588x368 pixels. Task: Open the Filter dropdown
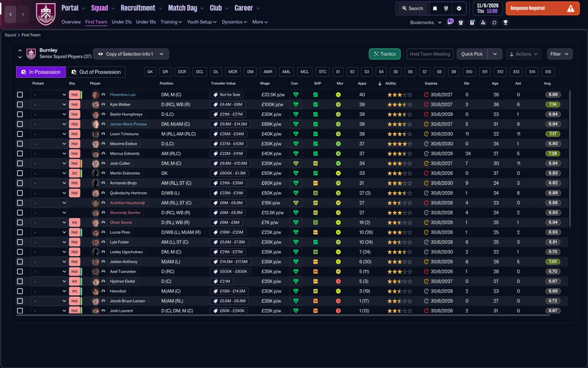click(x=560, y=54)
